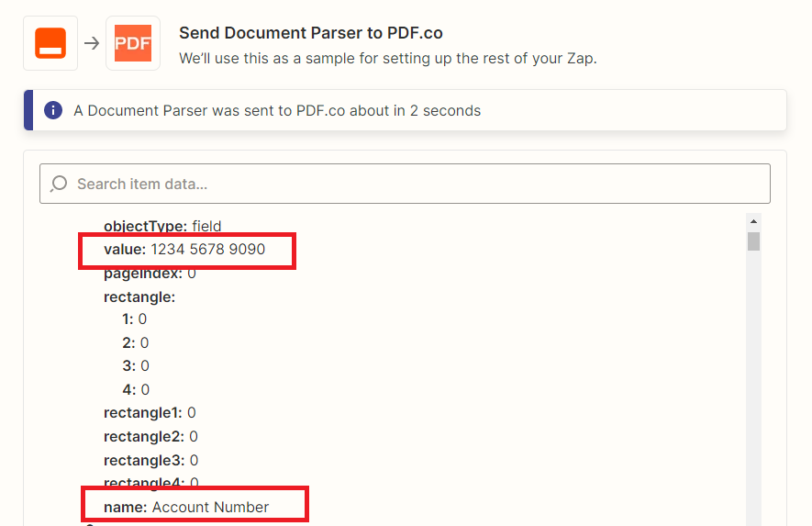Select the value 1234 5678 9090 row
Viewport: 812px width, 526px height.
(x=184, y=250)
